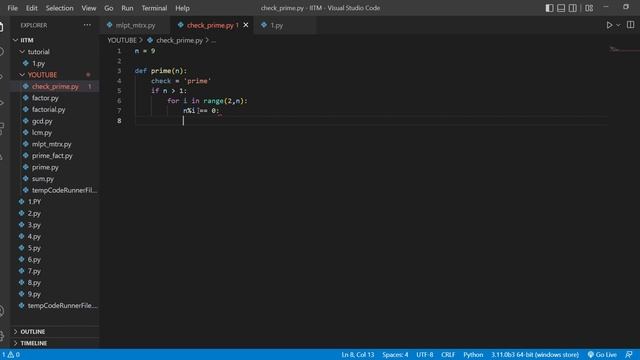Open prime.py in the explorer
The width and height of the screenshot is (640, 360).
(x=45, y=167)
